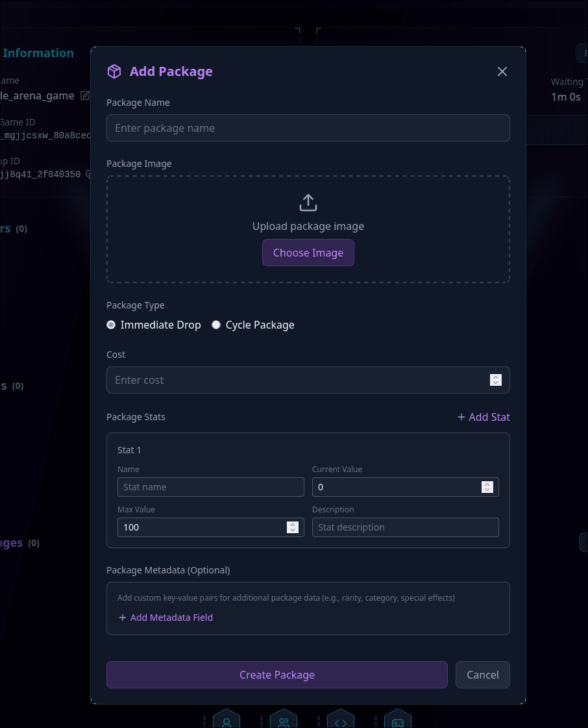588x728 pixels.
Task: Adjust Max Value using its stepper arrows
Action: click(292, 527)
